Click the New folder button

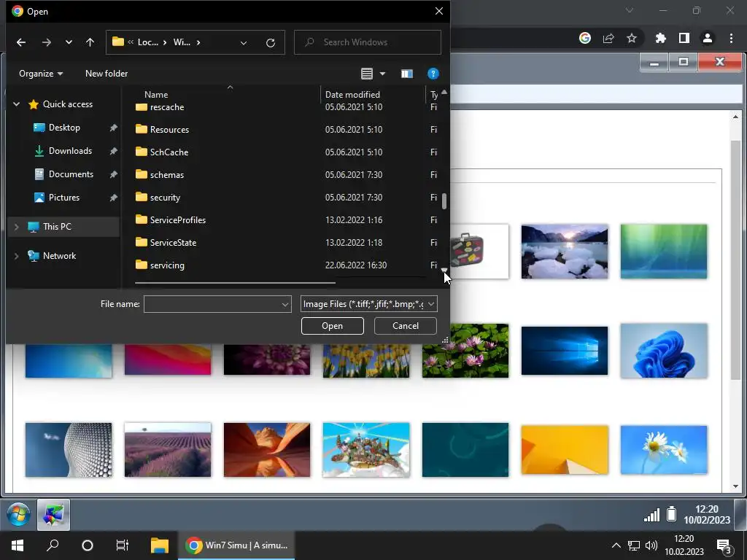pyautogui.click(x=107, y=74)
